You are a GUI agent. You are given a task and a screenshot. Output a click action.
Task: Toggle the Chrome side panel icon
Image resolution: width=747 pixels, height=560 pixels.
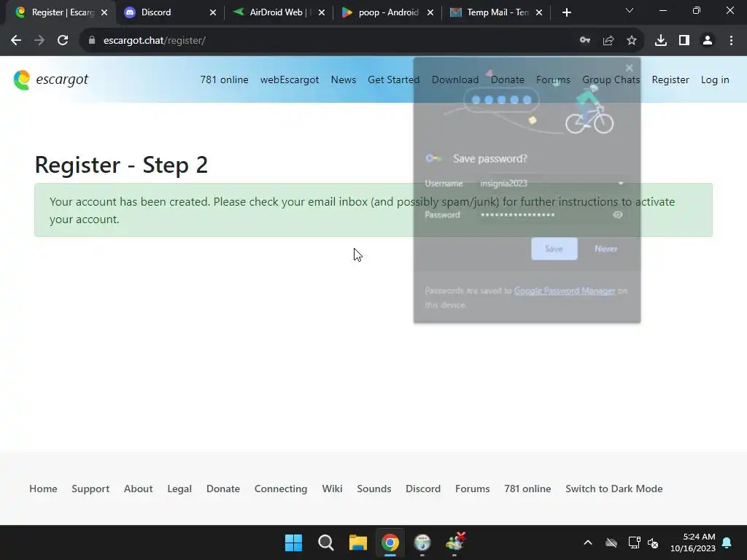[x=684, y=41]
